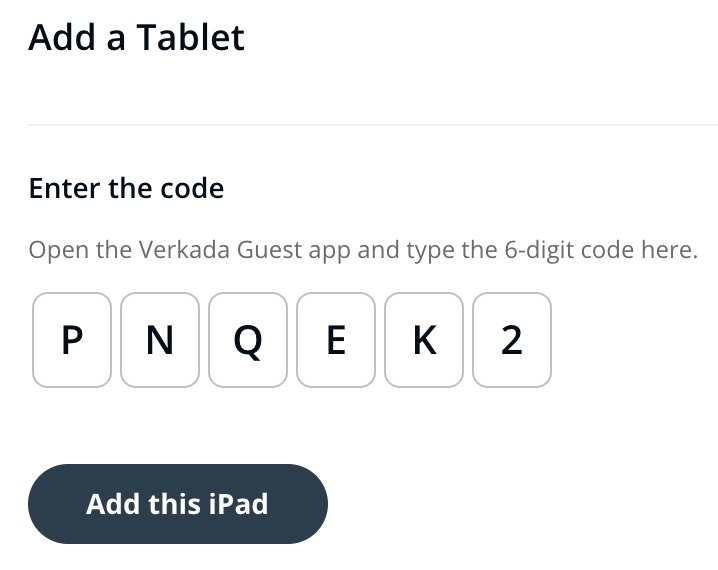Submit the code with Add this iPad

178,503
